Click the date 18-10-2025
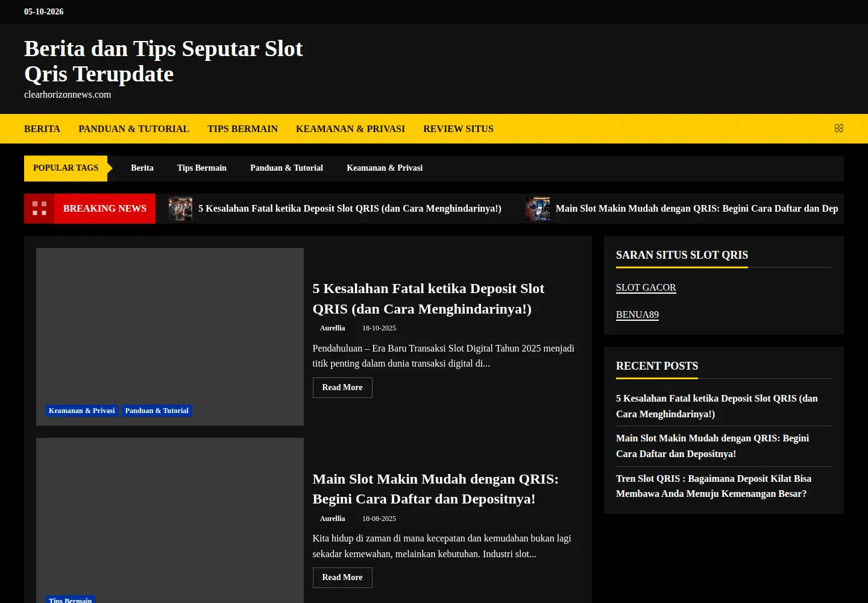868x603 pixels. (379, 328)
